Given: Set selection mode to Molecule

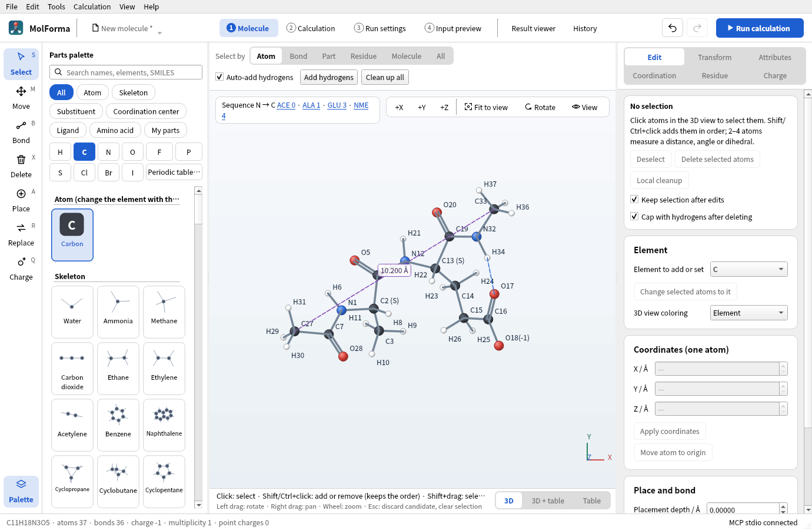Looking at the screenshot, I should [407, 56].
